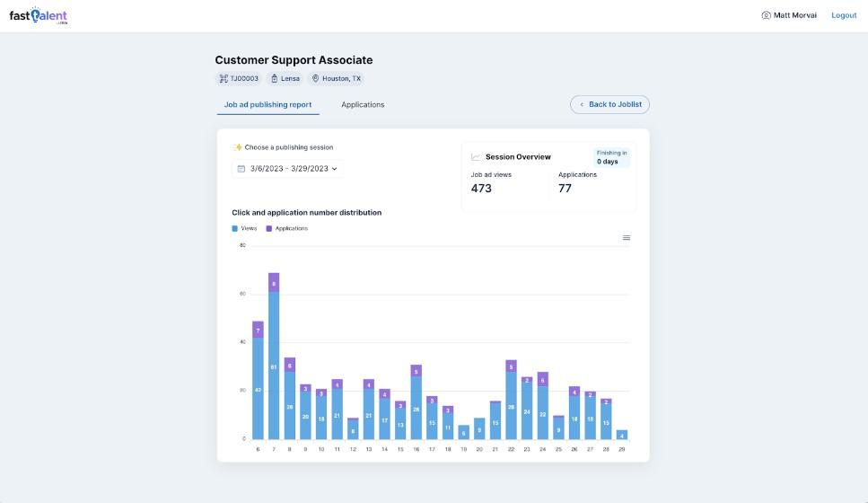Click the blue Views legend color swatch
The height and width of the screenshot is (503, 868).
(235, 229)
